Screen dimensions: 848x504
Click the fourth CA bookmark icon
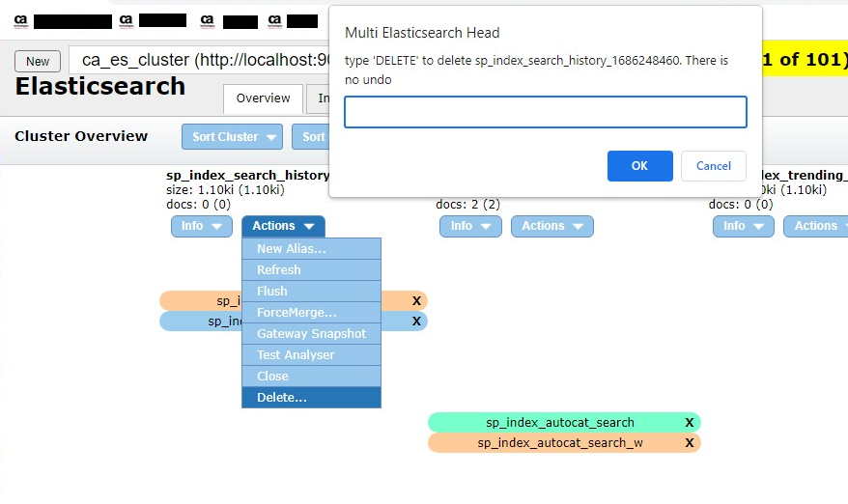(274, 21)
